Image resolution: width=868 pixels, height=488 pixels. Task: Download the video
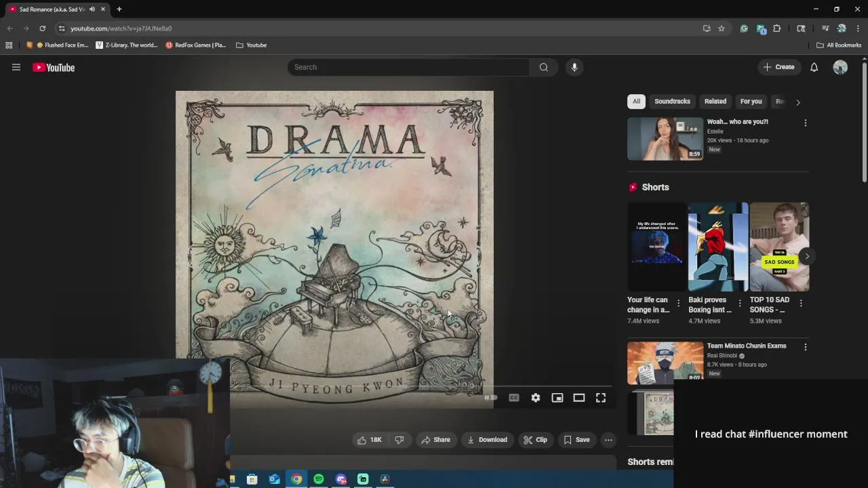[x=487, y=440]
